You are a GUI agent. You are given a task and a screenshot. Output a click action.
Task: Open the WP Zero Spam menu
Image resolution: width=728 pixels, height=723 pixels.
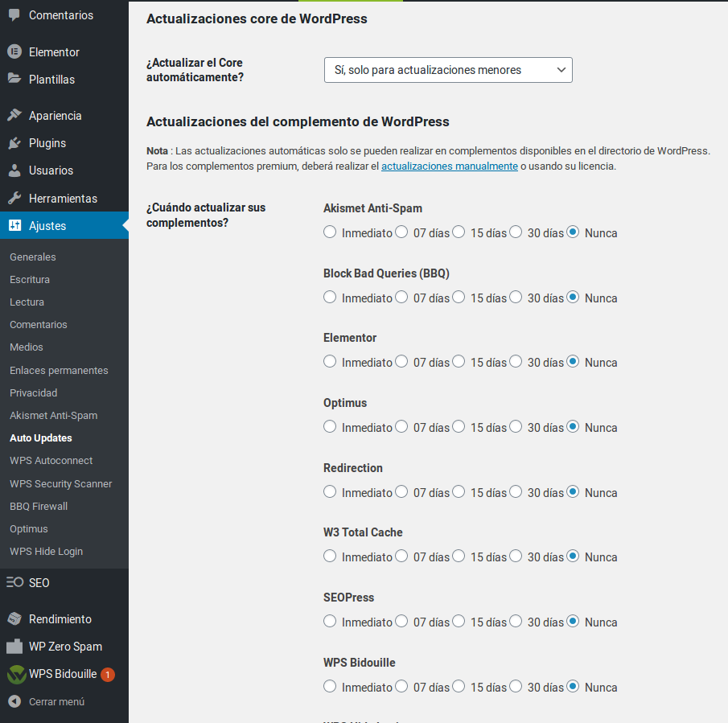[64, 647]
